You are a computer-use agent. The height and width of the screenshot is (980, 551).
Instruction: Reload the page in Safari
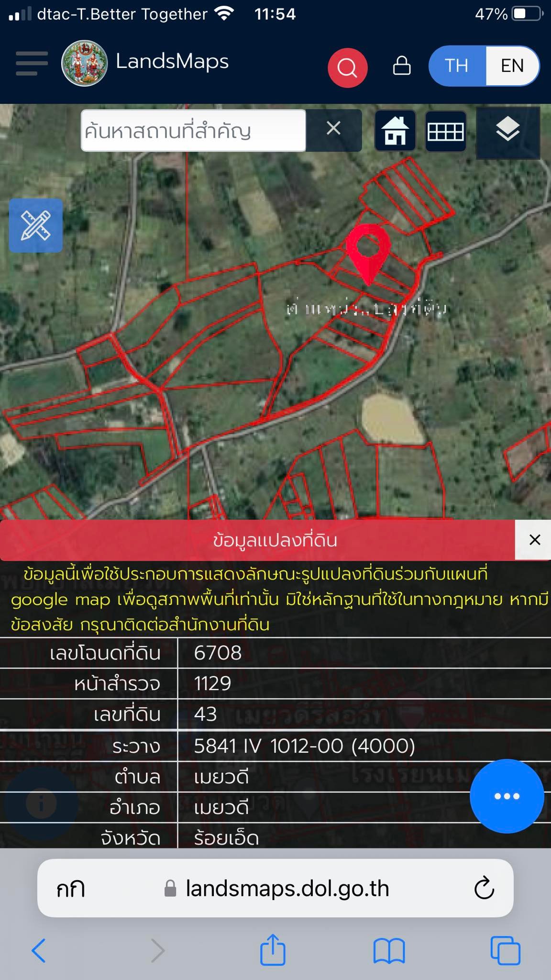pos(484,888)
